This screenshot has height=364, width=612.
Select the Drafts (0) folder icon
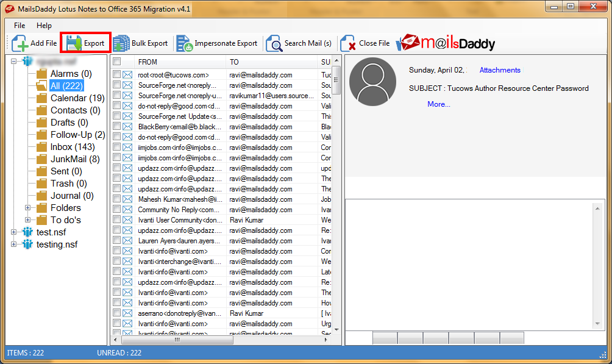pos(41,123)
